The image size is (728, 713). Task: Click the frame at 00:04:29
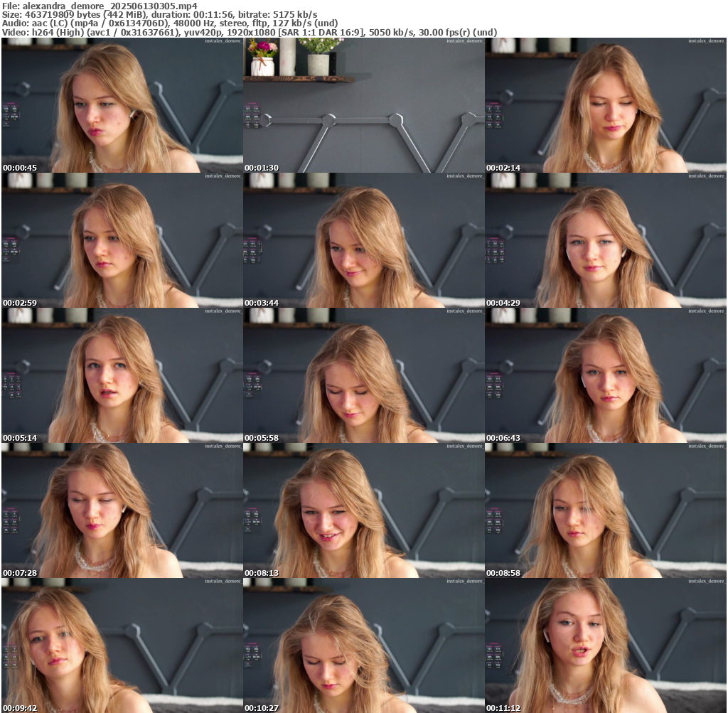point(605,240)
